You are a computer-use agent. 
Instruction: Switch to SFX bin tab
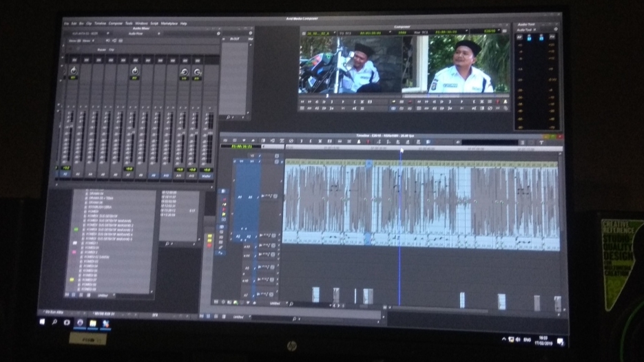click(155, 315)
